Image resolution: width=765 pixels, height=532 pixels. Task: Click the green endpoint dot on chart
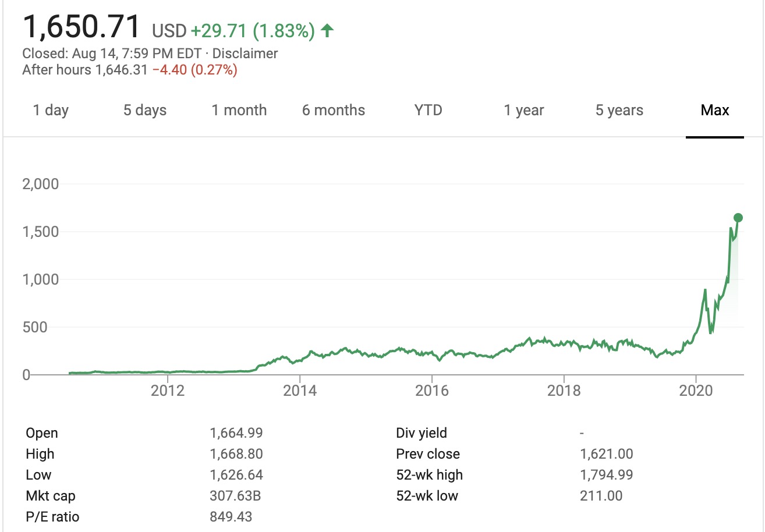(738, 218)
